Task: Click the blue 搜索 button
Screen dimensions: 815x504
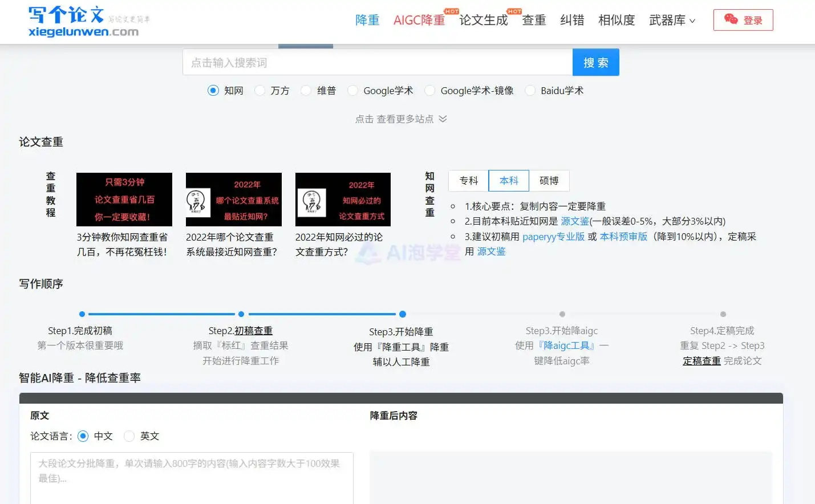Action: pos(596,62)
